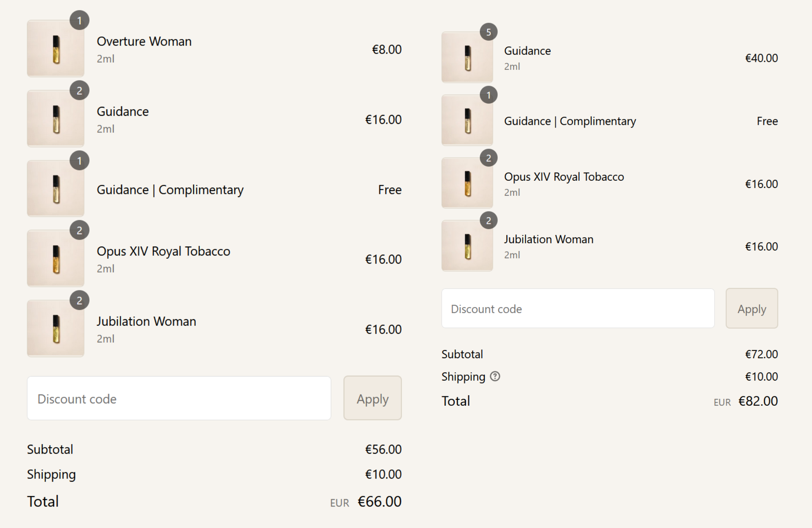Focus the left Discount code field

(x=179, y=398)
